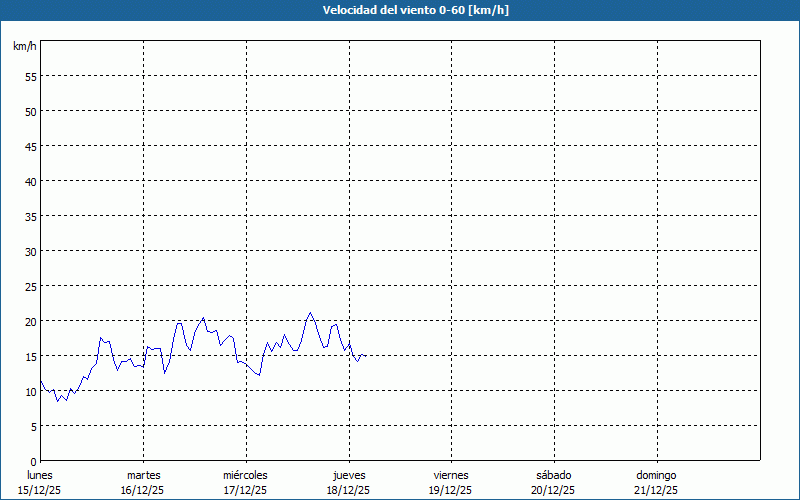The width and height of the screenshot is (800, 500).
Task: Select the date 19/12/25 below viernes
Action: [x=451, y=490]
